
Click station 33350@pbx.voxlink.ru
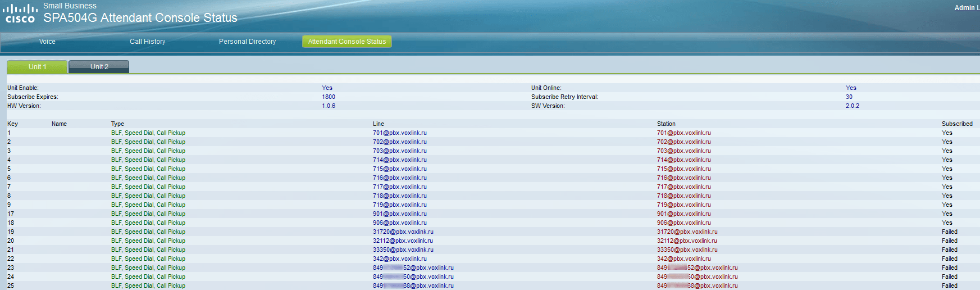[687, 250]
